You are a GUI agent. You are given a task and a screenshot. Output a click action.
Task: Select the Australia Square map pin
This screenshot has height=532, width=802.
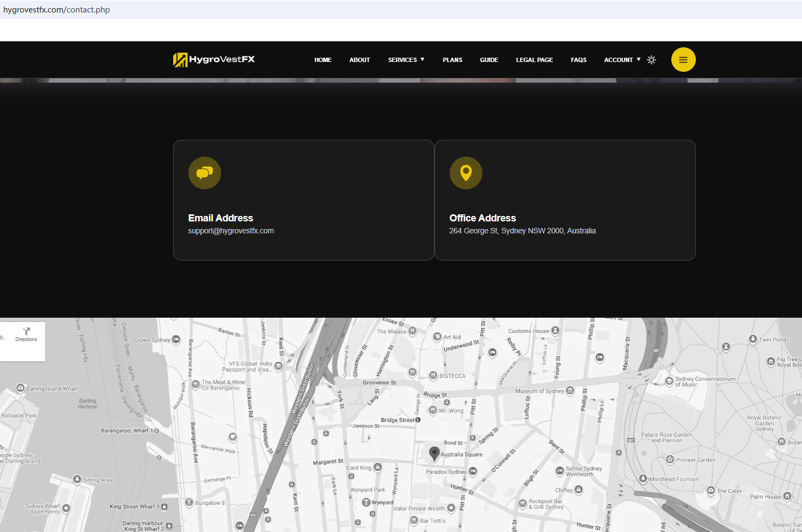pyautogui.click(x=434, y=453)
